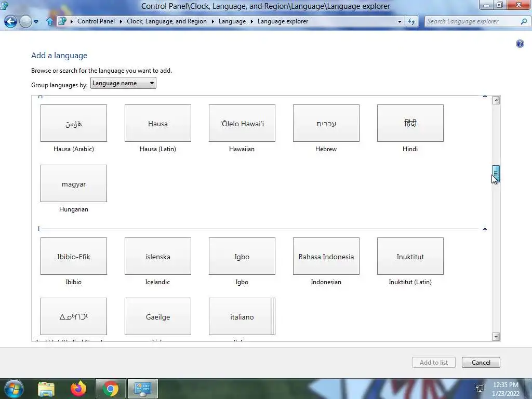Viewport: 532px width, 399px height.
Task: Click the Control Panel taskbar button
Action: 142,389
